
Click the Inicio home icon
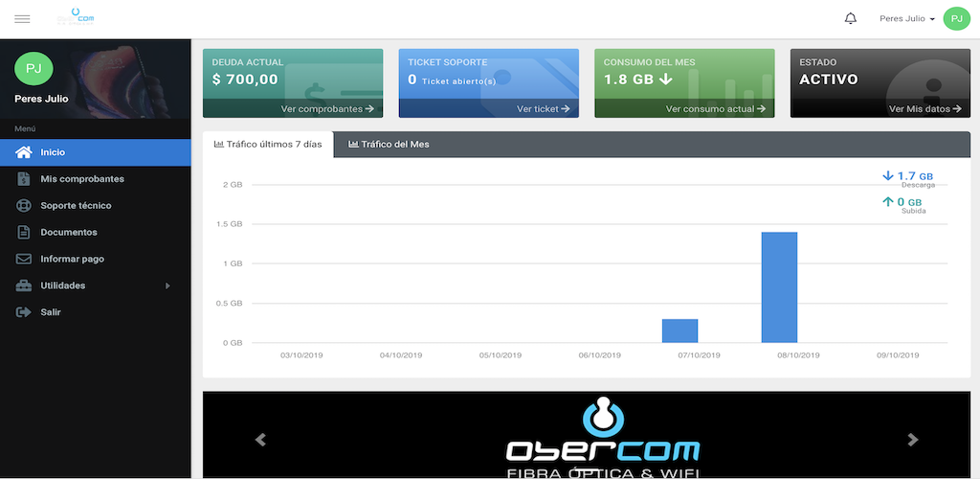coord(23,152)
